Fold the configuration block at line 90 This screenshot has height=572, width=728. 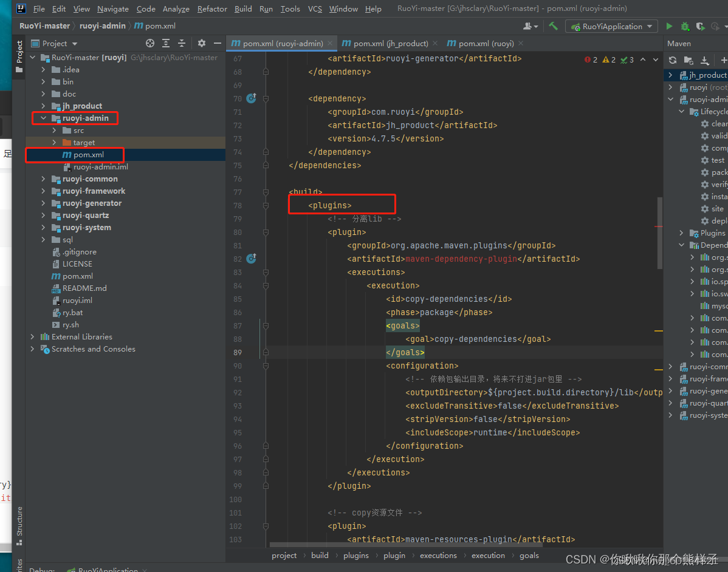click(x=266, y=366)
